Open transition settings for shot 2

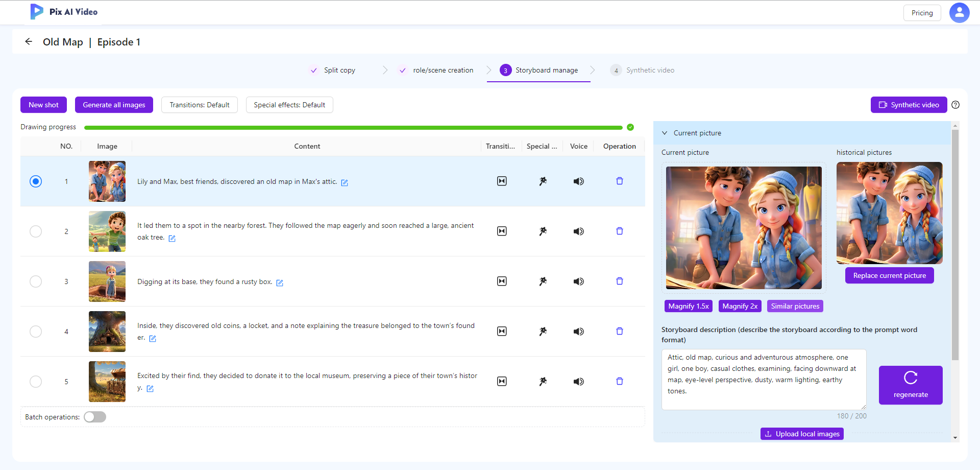pyautogui.click(x=502, y=231)
